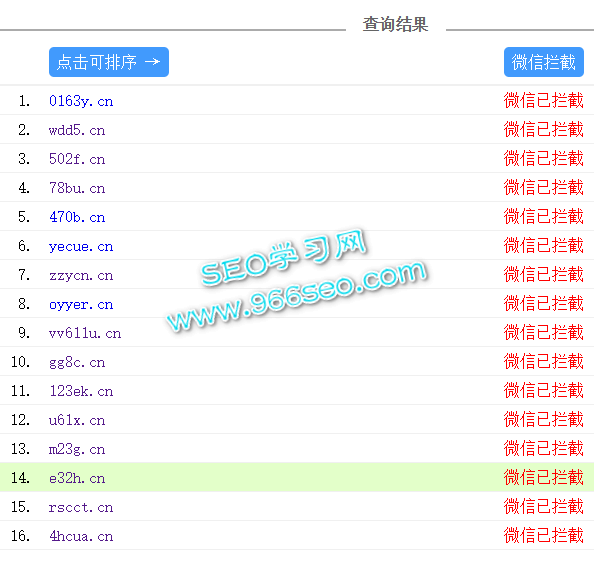The image size is (594, 561).
Task: Select 微信已拦截 status for 4hcua.cn
Action: click(x=543, y=536)
